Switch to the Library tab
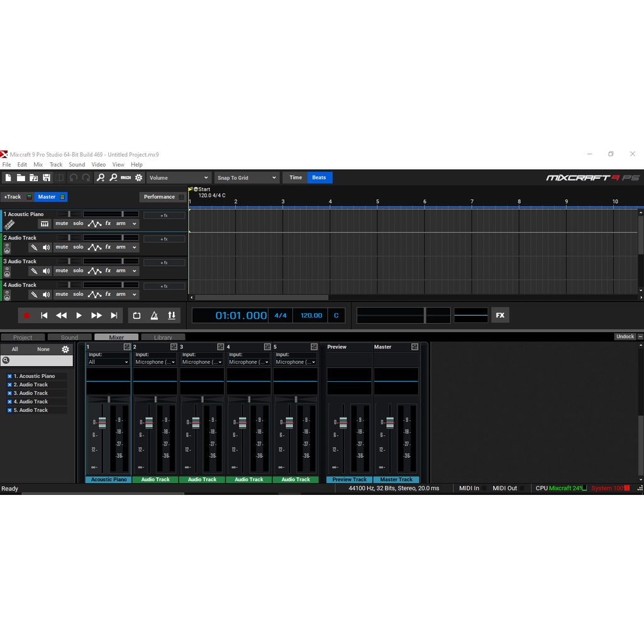The image size is (644, 644). pos(163,337)
